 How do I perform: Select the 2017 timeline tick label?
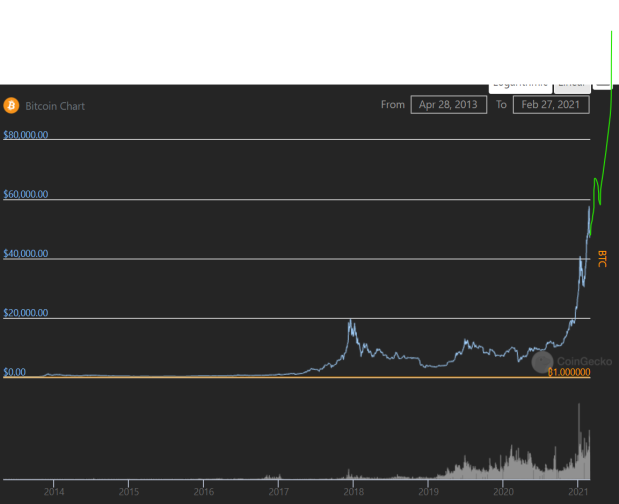(x=279, y=491)
